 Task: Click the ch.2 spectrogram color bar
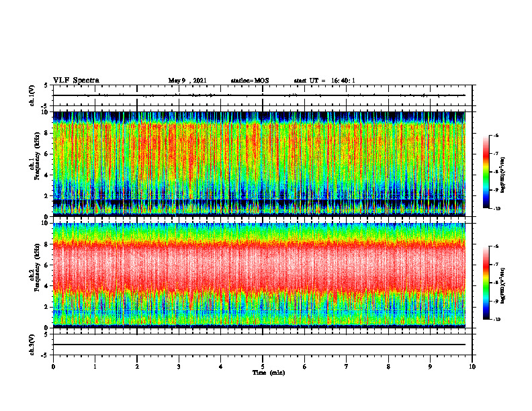(x=486, y=283)
